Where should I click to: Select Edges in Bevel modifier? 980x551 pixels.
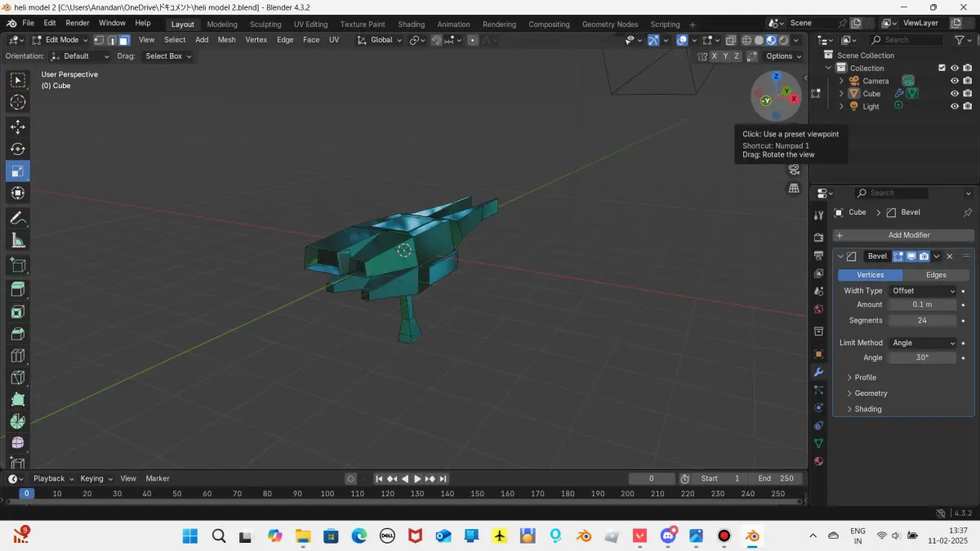(936, 275)
